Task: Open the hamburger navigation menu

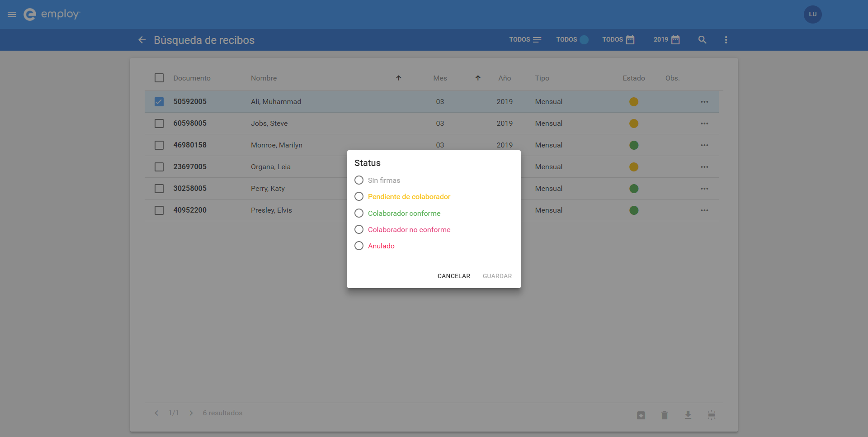Action: point(12,14)
